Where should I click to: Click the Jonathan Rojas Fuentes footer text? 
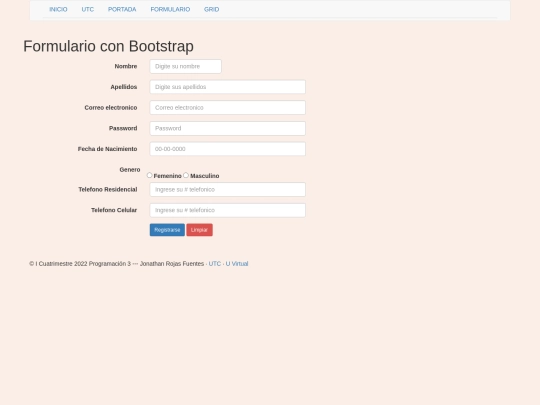click(x=172, y=264)
